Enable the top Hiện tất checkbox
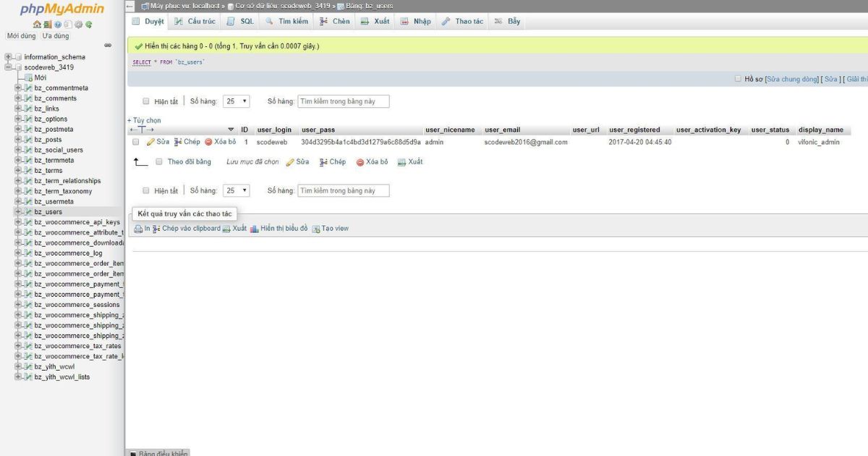 [146, 102]
